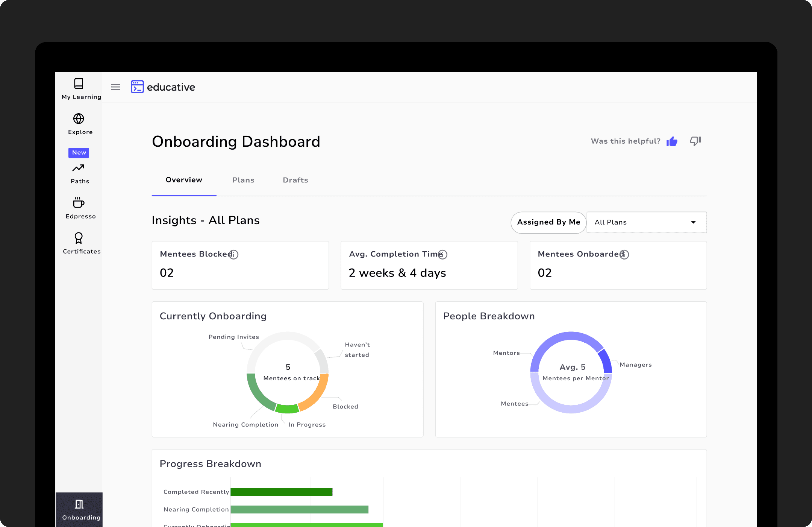Switch to the Drafts tab
This screenshot has height=527, width=812.
[295, 180]
